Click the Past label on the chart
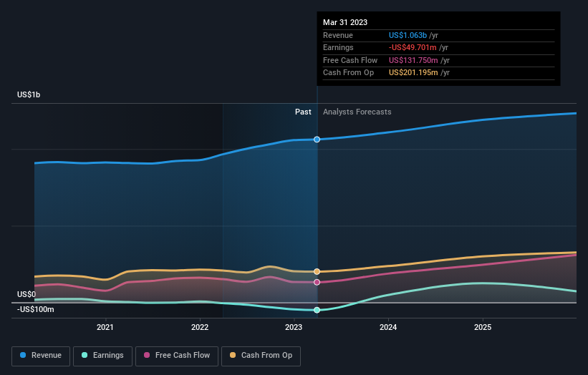The image size is (588, 375). (303, 112)
